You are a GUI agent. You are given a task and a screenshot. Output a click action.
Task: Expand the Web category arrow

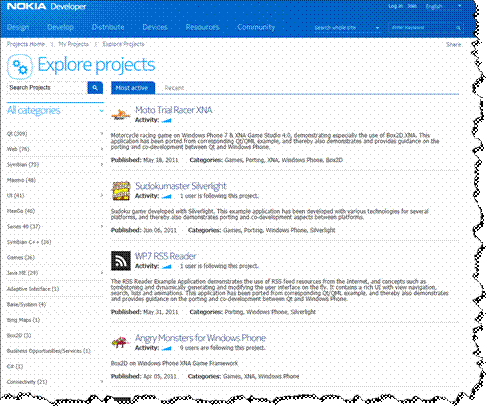coord(102,149)
